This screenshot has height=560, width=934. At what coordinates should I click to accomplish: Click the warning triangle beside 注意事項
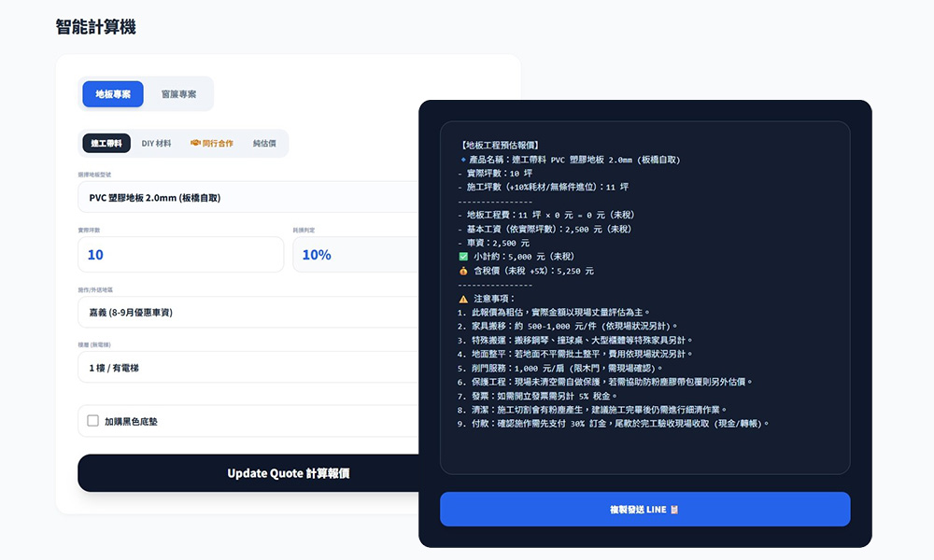pyautogui.click(x=463, y=299)
